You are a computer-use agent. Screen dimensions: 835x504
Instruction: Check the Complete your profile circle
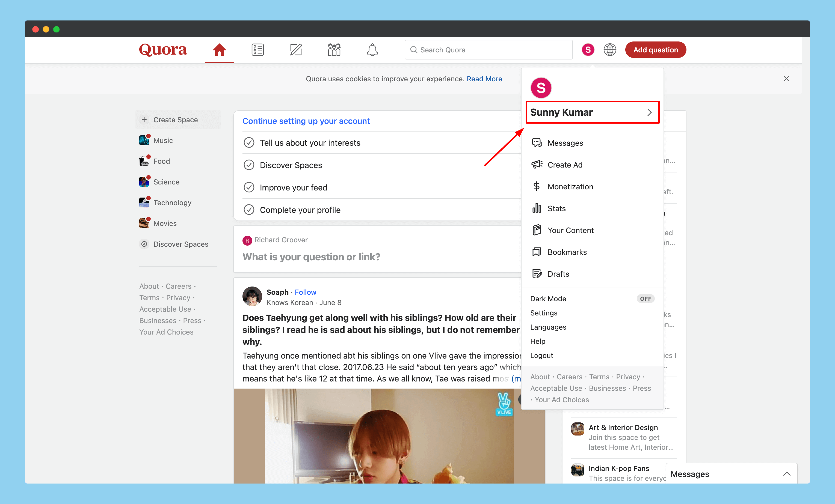pos(249,210)
